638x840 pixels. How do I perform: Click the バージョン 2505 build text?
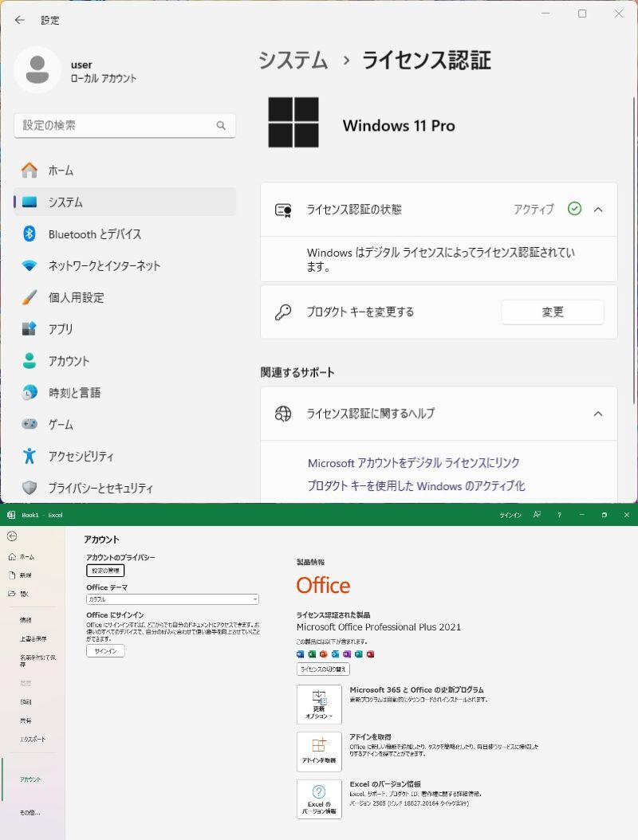[409, 803]
